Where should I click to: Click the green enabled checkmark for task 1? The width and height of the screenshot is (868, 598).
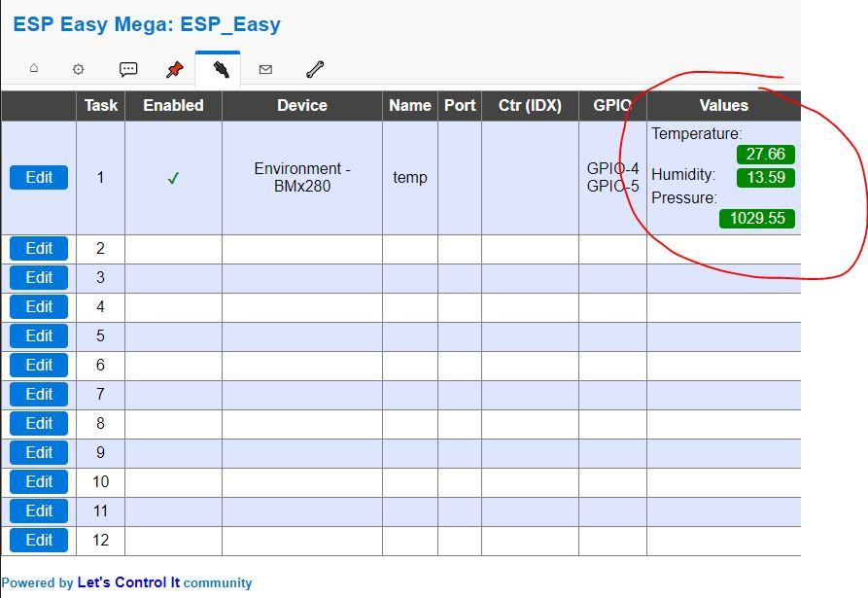tap(173, 178)
